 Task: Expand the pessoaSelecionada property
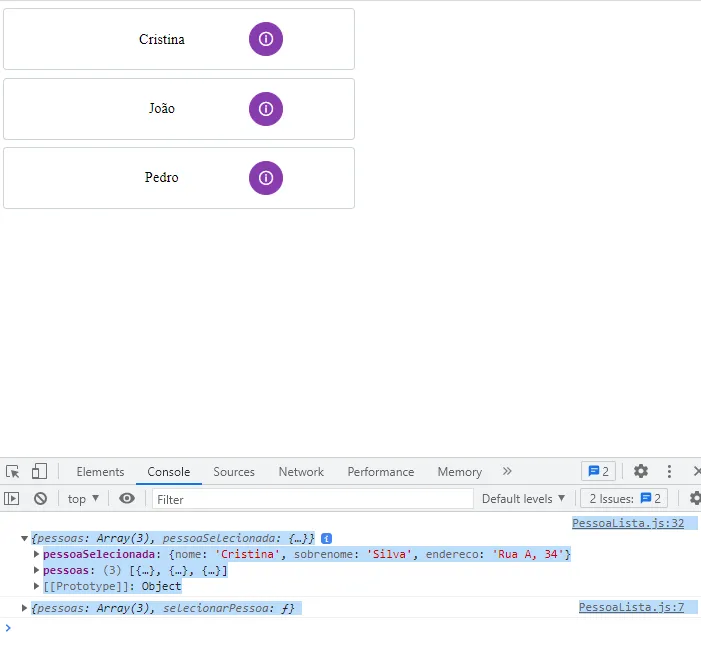(37, 554)
